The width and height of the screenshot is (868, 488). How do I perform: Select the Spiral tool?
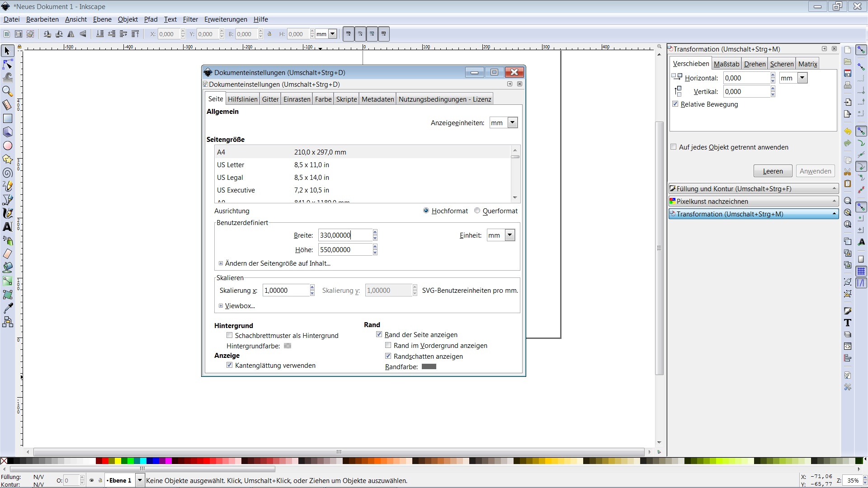7,173
